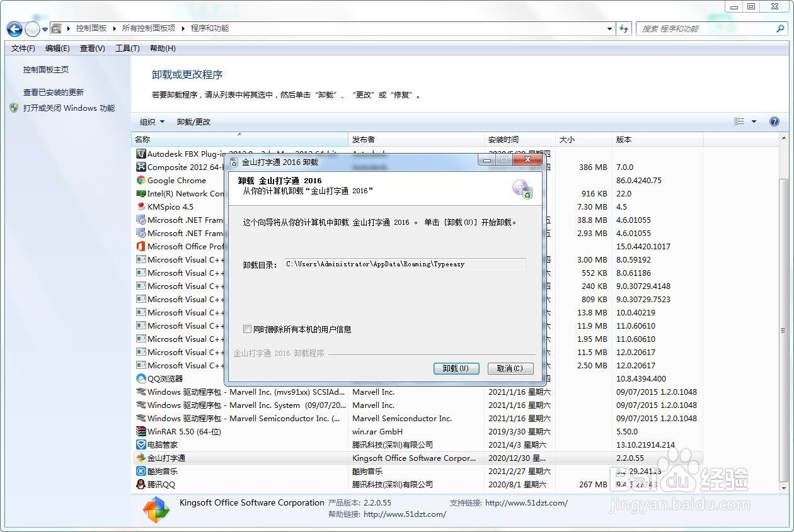
Task: Open the 编辑(E) menu
Action: [x=57, y=48]
